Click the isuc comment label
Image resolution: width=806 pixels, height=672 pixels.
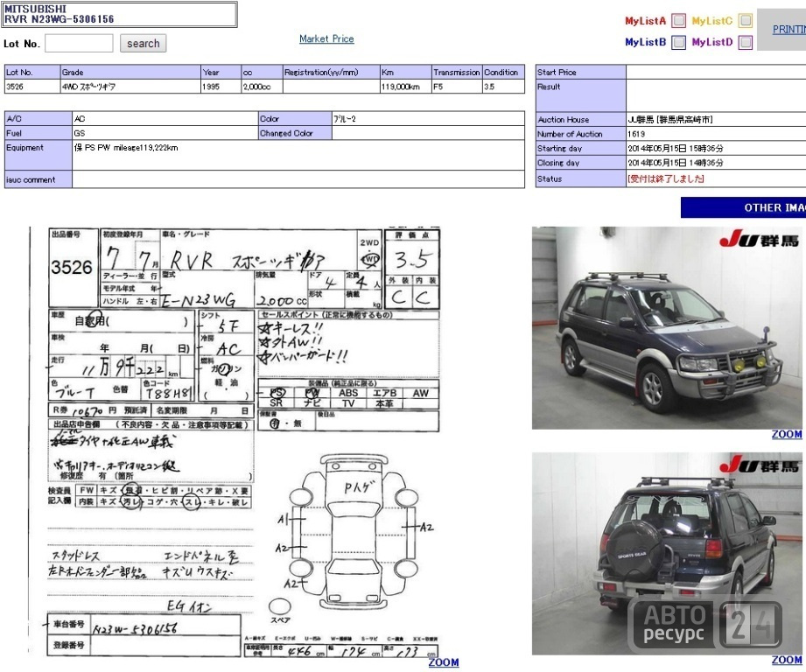[x=38, y=179]
